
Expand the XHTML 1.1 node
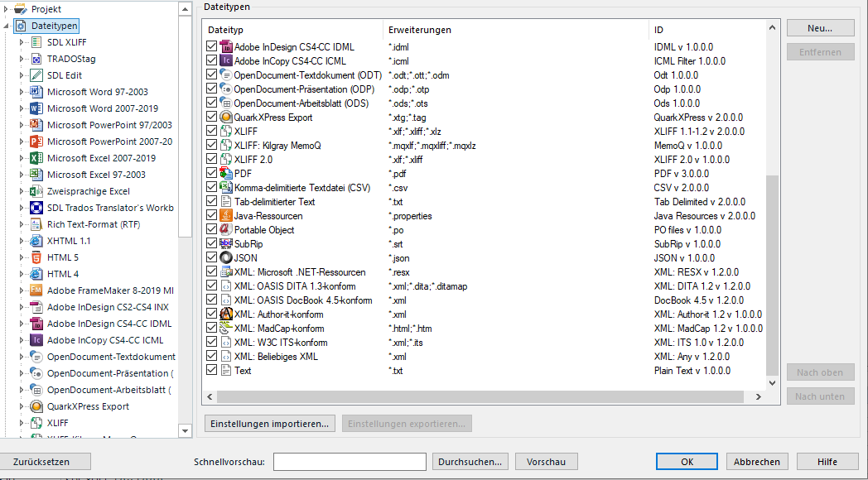pyautogui.click(x=22, y=241)
